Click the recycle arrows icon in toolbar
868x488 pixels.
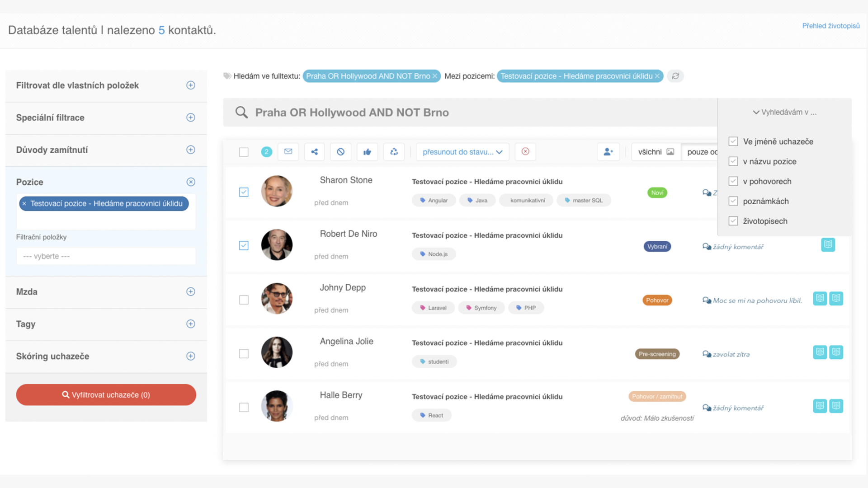394,152
